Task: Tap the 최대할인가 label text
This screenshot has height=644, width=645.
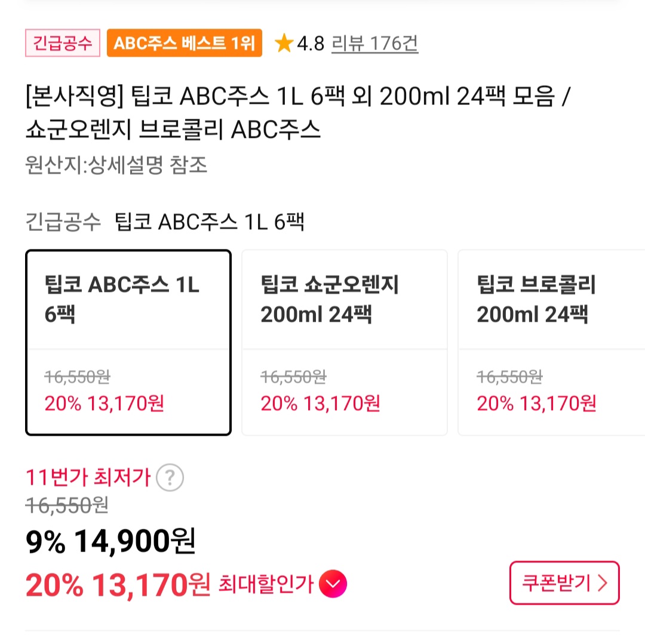Action: (266, 585)
